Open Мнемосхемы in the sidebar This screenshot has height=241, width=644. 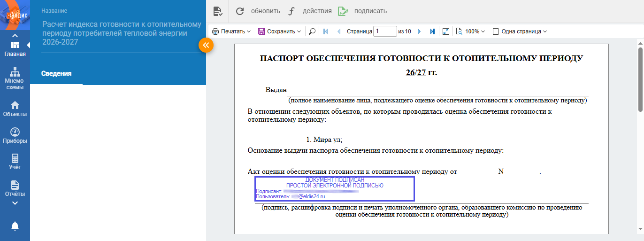pyautogui.click(x=15, y=79)
